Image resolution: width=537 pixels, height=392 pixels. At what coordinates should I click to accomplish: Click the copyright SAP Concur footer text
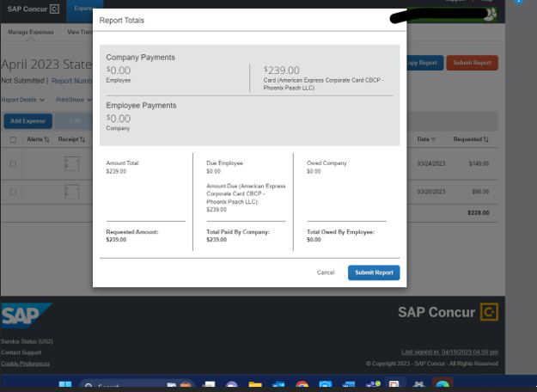[432, 364]
